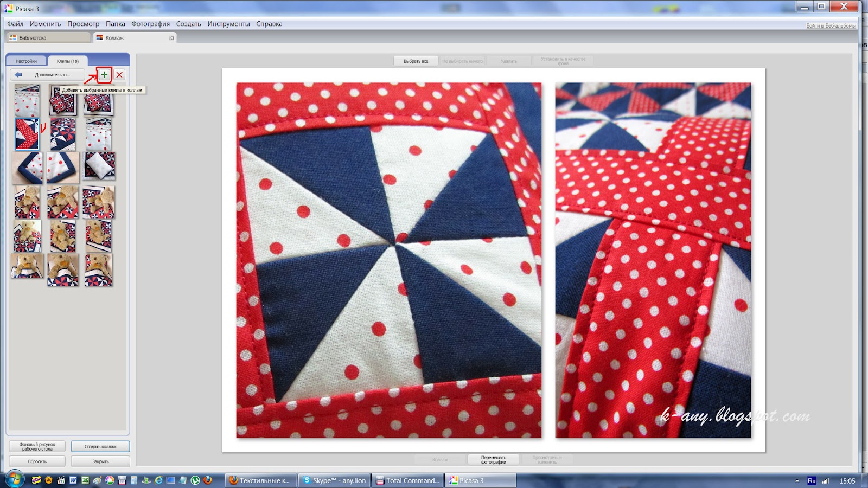868x488 pixels.
Task: Click the Сбросить button
Action: [x=37, y=461]
